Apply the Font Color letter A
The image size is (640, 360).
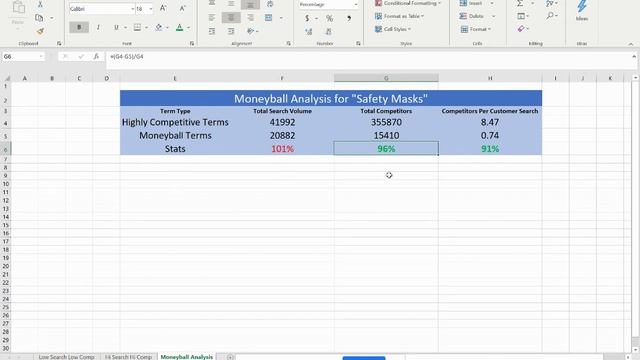point(179,27)
